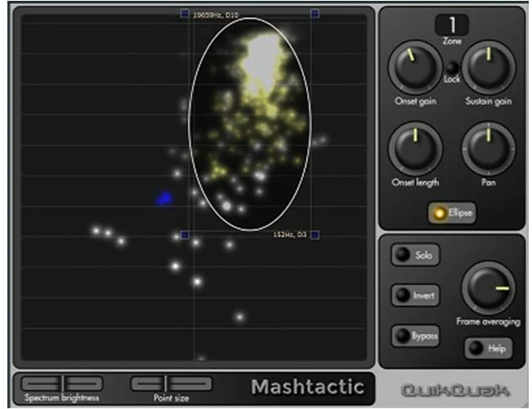
Task: Click the Frame averaging knob
Action: tap(489, 288)
